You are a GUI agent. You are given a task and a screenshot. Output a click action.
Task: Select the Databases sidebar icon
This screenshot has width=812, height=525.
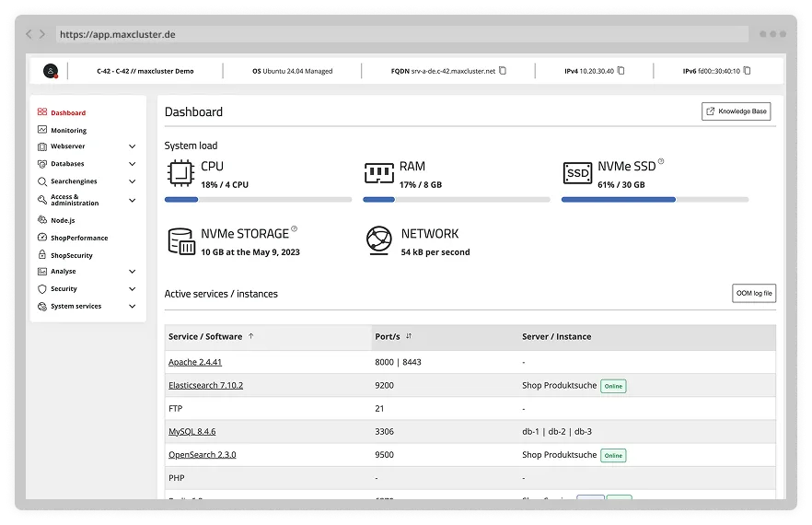click(x=42, y=164)
